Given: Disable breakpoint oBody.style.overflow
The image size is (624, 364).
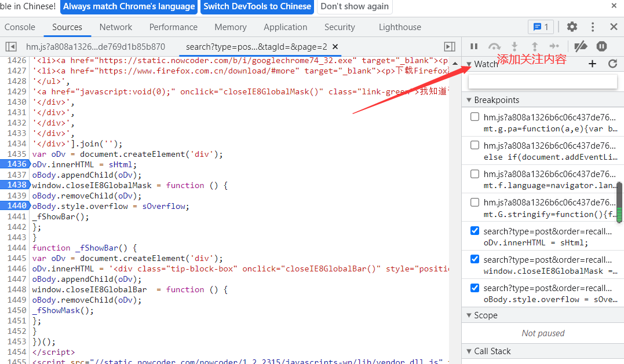Looking at the screenshot, I should [x=475, y=288].
